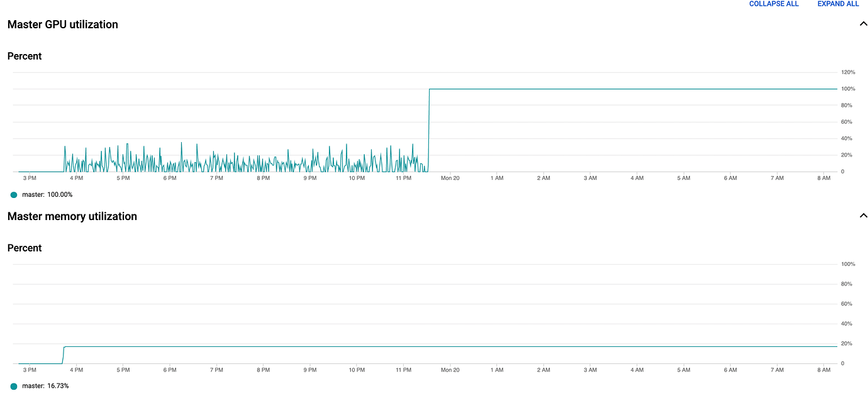Click the 4 AM tick on memory chart

click(x=637, y=370)
